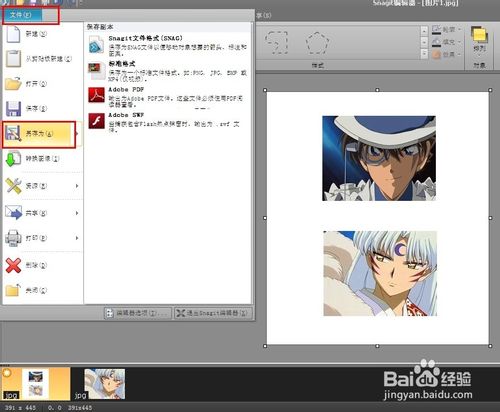Screen dimensions: 500x412
Task: Click the Exit Snagit Editor button
Action: coord(213,313)
